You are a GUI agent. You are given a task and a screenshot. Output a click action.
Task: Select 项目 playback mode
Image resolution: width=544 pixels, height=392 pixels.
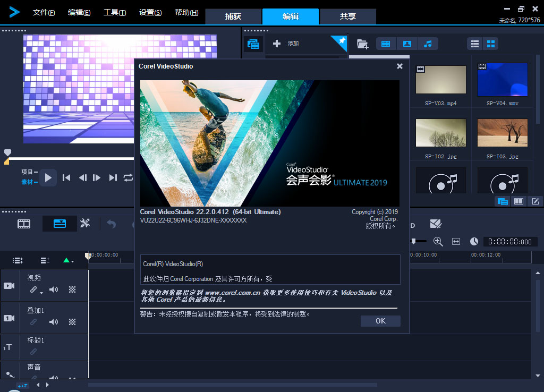[29, 172]
